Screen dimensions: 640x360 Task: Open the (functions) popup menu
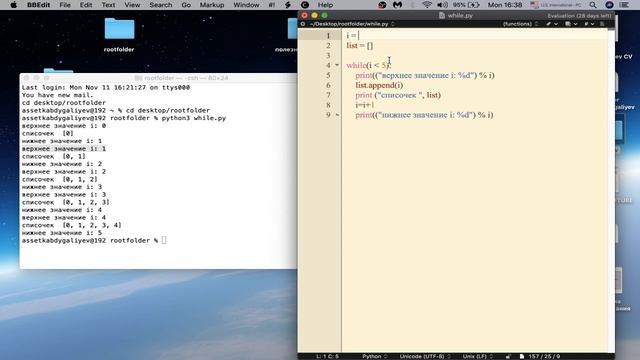(x=520, y=24)
